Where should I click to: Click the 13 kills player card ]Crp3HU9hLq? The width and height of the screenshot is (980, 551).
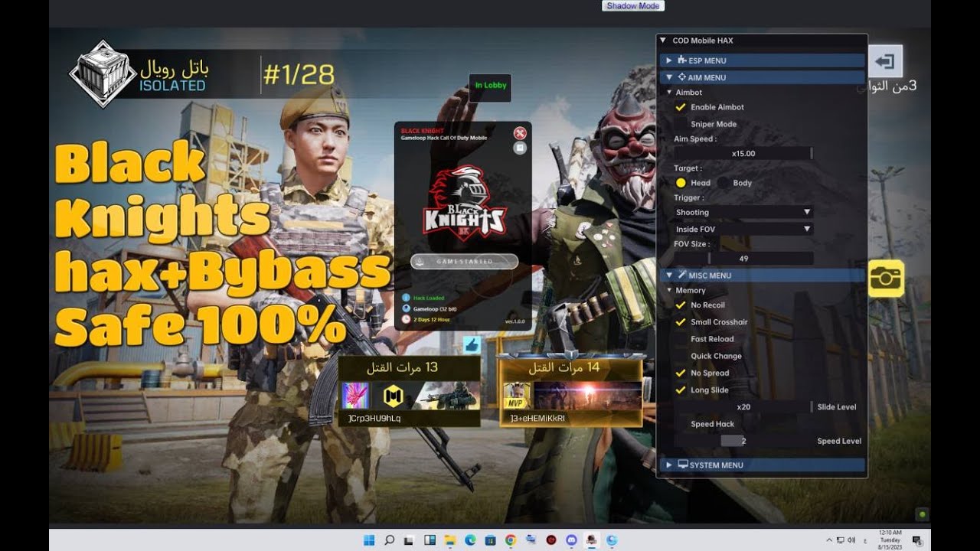pyautogui.click(x=410, y=392)
